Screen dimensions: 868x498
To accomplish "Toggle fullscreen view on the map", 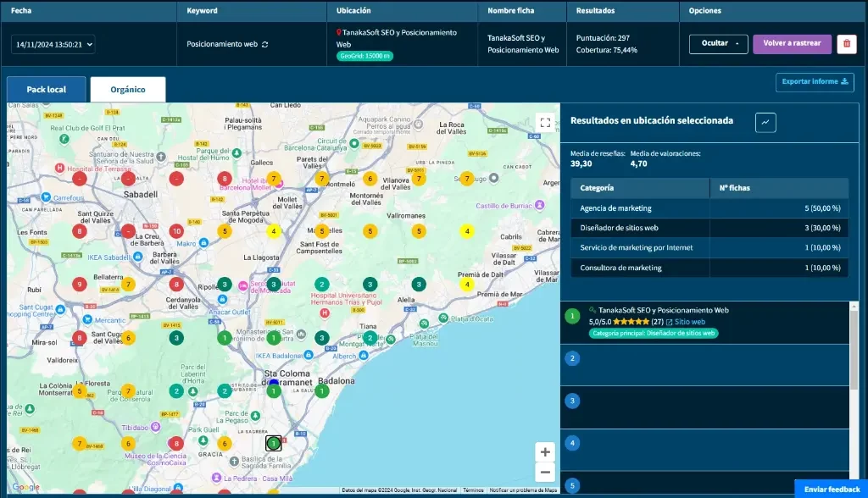I will click(x=546, y=123).
